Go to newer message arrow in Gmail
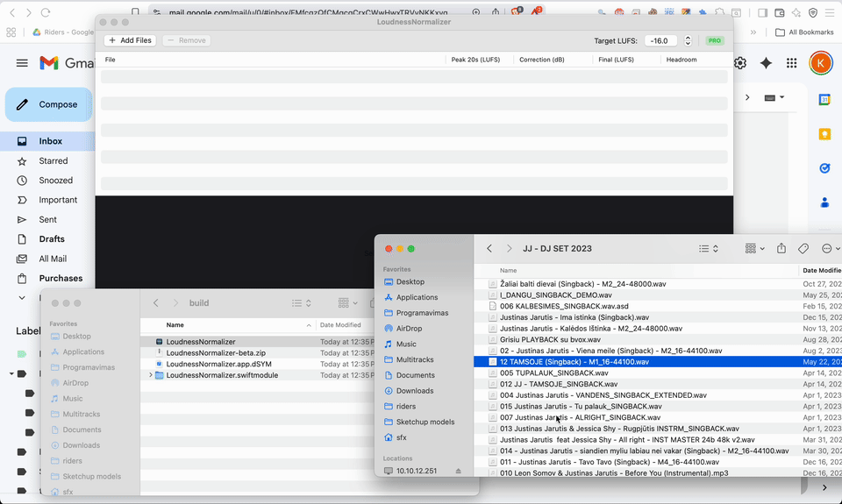The image size is (842, 504). pyautogui.click(x=747, y=97)
